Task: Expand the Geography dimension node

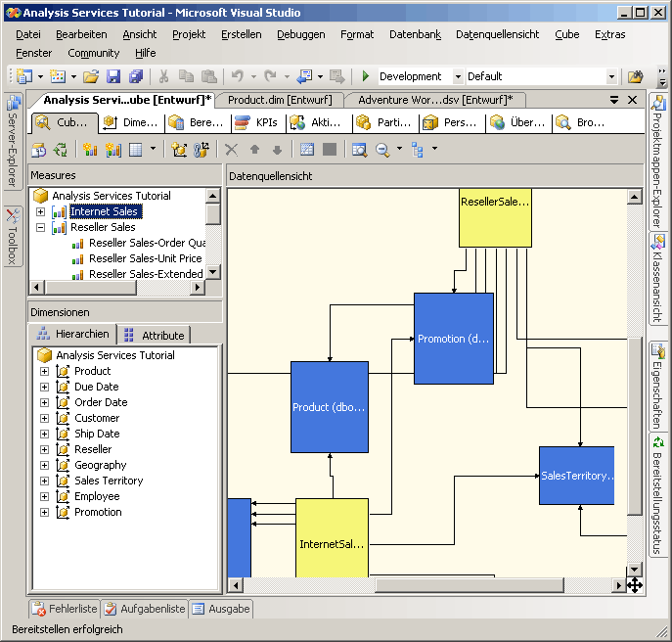Action: point(45,465)
